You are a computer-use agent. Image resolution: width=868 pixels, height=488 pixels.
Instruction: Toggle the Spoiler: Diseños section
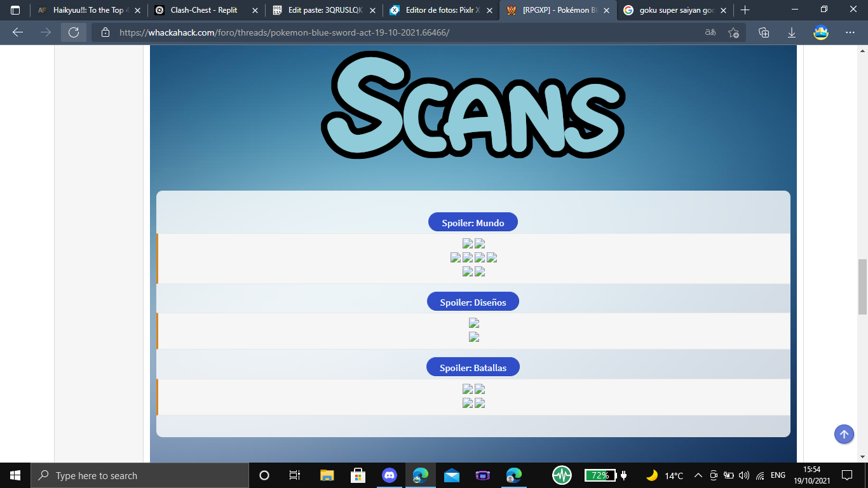473,302
